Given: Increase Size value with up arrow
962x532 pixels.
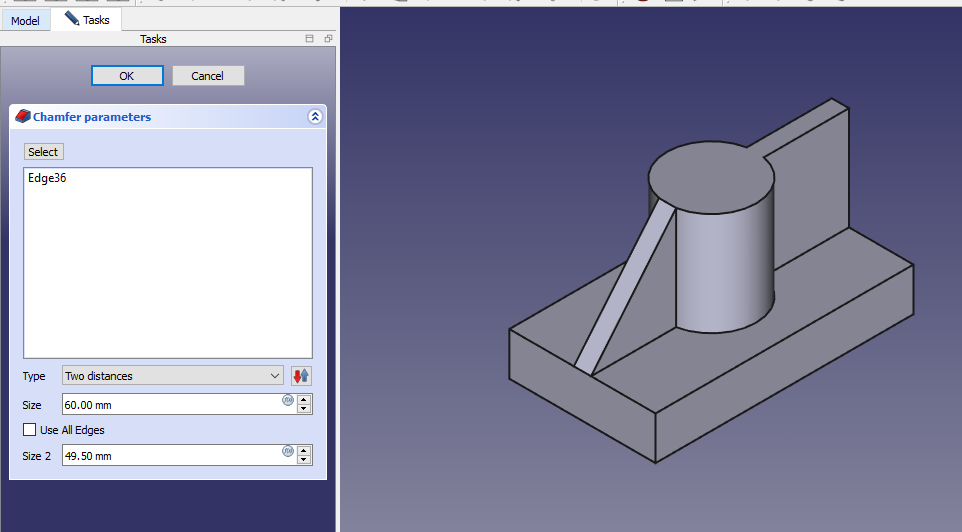Looking at the screenshot, I should click(x=305, y=399).
